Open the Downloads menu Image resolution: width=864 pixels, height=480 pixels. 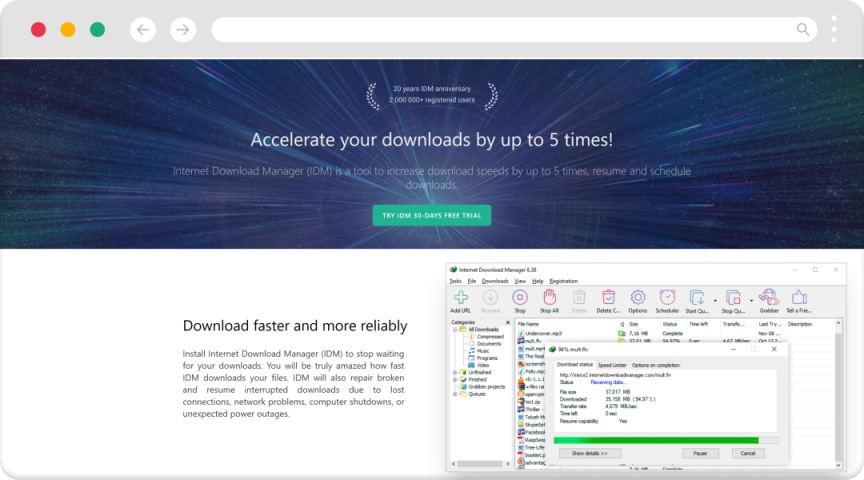pos(495,281)
